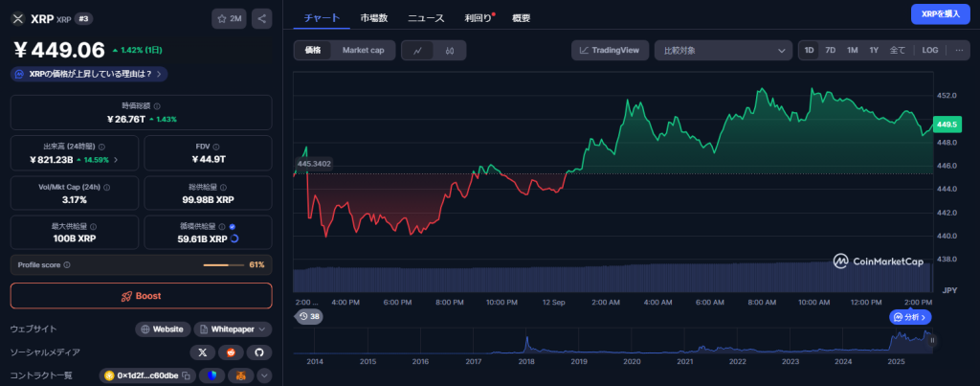Image resolution: width=980 pixels, height=386 pixels.
Task: Click 2023 on the range navigator timeline
Action: [791, 361]
